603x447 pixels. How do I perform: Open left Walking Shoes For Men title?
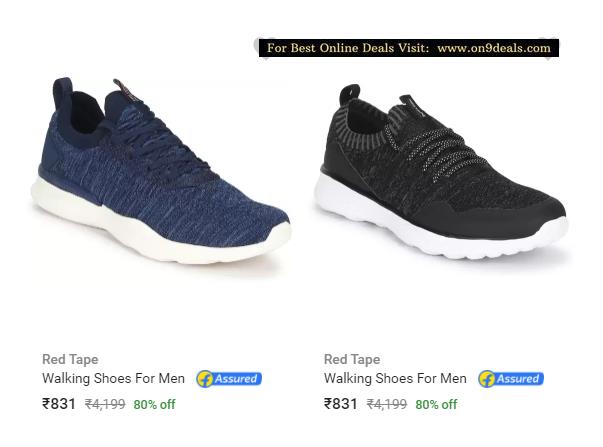point(113,379)
